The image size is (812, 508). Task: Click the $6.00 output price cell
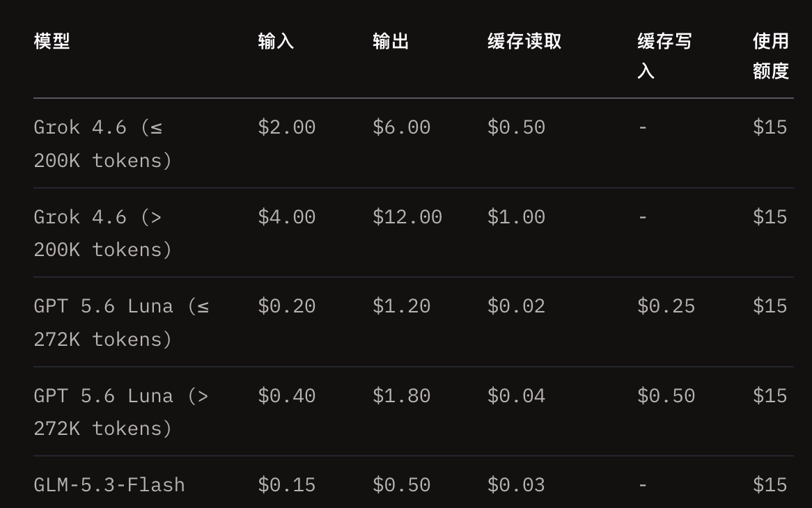pos(401,127)
